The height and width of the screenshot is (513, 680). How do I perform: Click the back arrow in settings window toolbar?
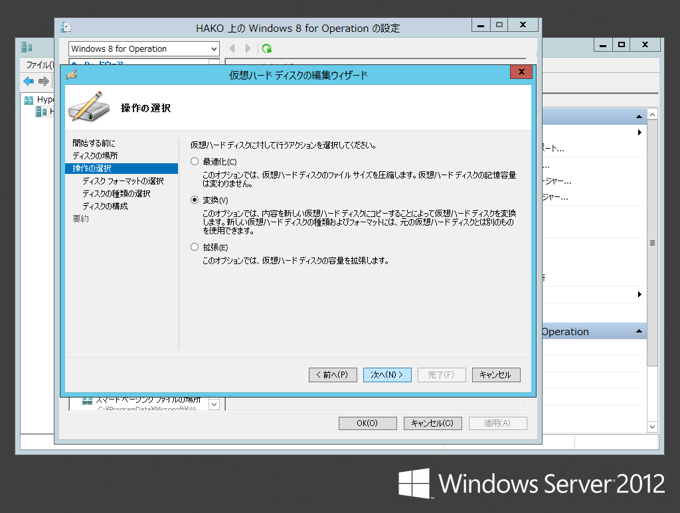[232, 49]
